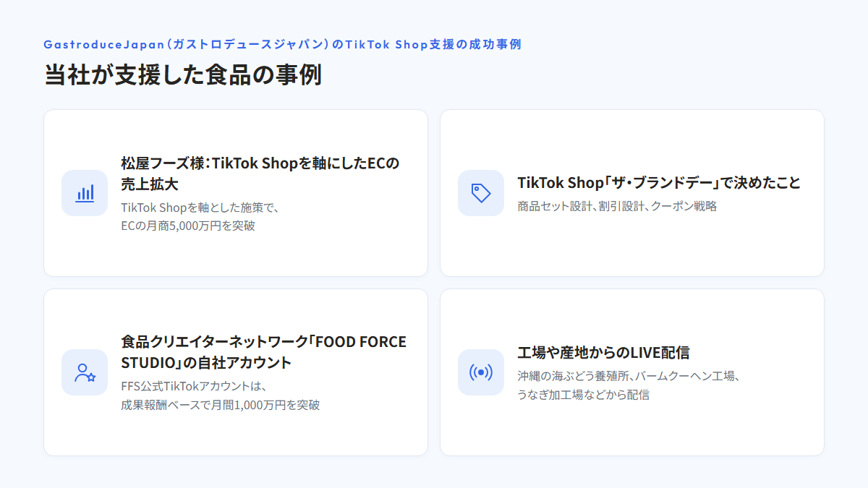The width and height of the screenshot is (868, 488).
Task: Open the 工場や産地からのLIVE配信 heading
Action: pos(603,353)
